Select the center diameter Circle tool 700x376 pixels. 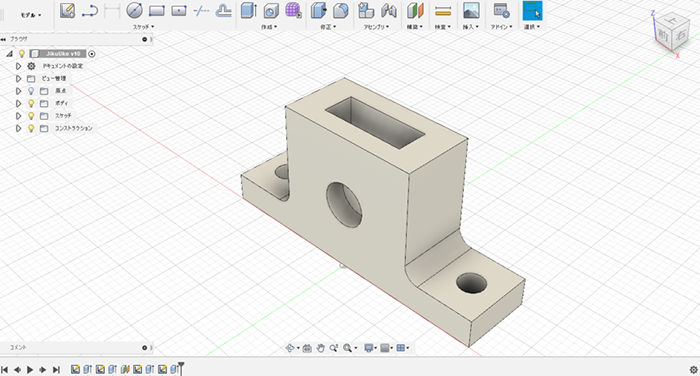click(134, 11)
